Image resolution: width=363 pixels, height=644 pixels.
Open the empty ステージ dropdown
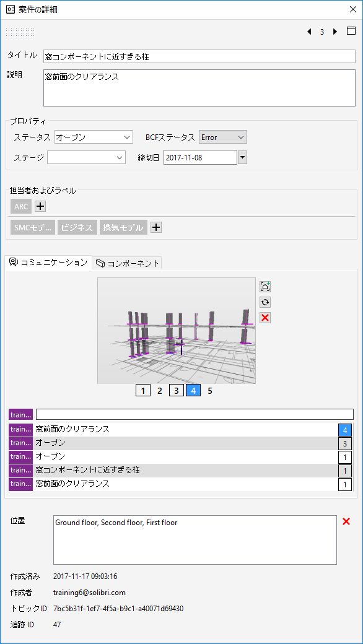tap(86, 157)
